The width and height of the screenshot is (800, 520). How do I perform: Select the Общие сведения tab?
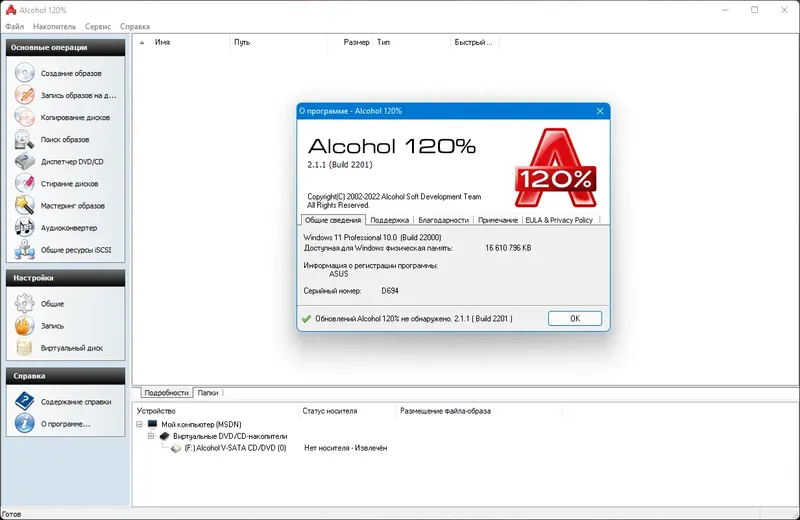coord(333,220)
